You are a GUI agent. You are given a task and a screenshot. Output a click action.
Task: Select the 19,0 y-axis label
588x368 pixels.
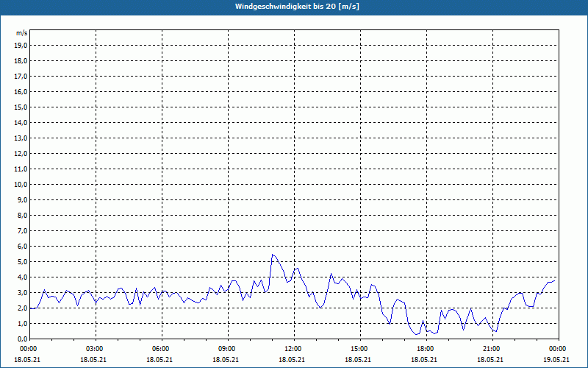tap(21, 45)
